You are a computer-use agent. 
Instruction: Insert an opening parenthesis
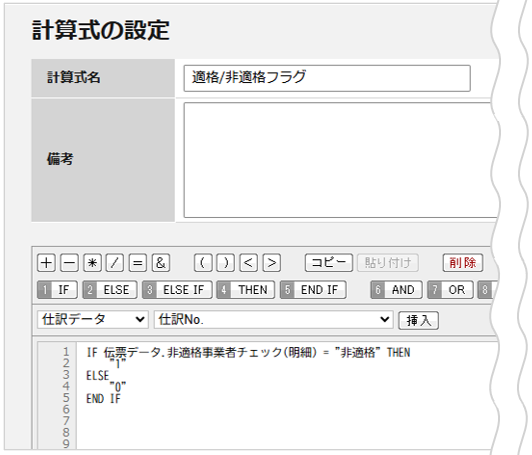tap(203, 263)
